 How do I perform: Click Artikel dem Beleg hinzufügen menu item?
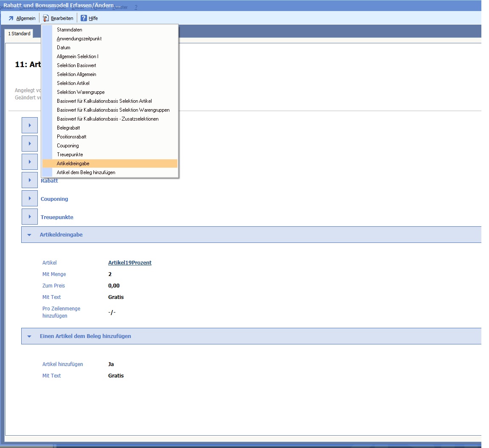[x=86, y=172]
